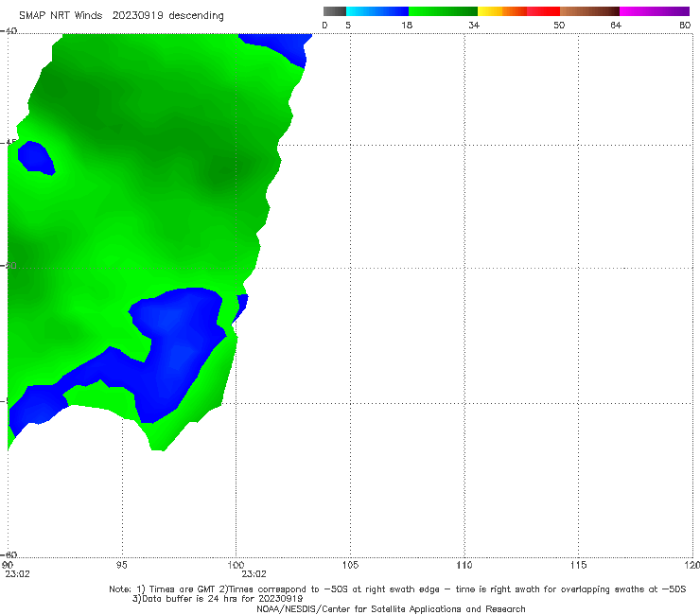Click the brown 50-64 colorbar segment

(589, 11)
